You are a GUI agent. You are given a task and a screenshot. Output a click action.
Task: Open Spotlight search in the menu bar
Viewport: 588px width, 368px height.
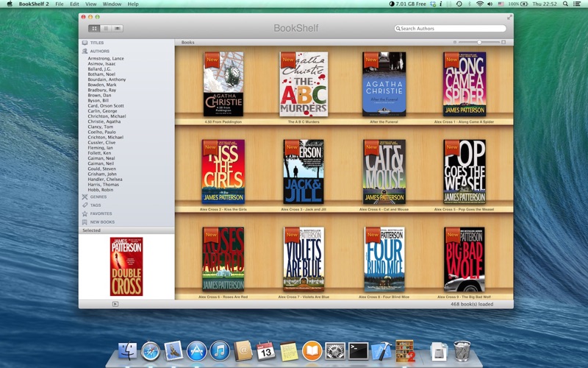coord(565,4)
